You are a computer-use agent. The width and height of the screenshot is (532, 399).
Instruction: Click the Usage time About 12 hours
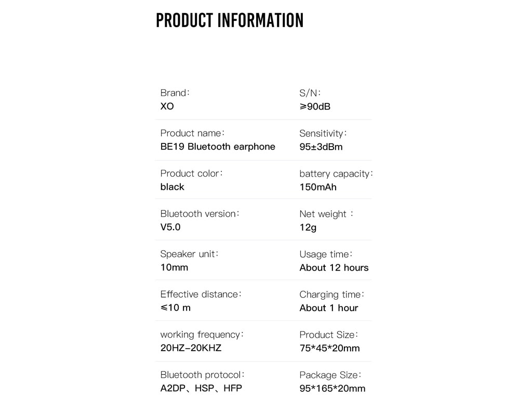tap(334, 268)
